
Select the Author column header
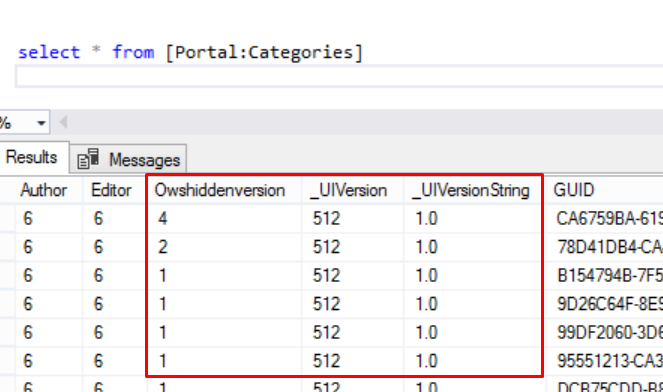(x=44, y=190)
